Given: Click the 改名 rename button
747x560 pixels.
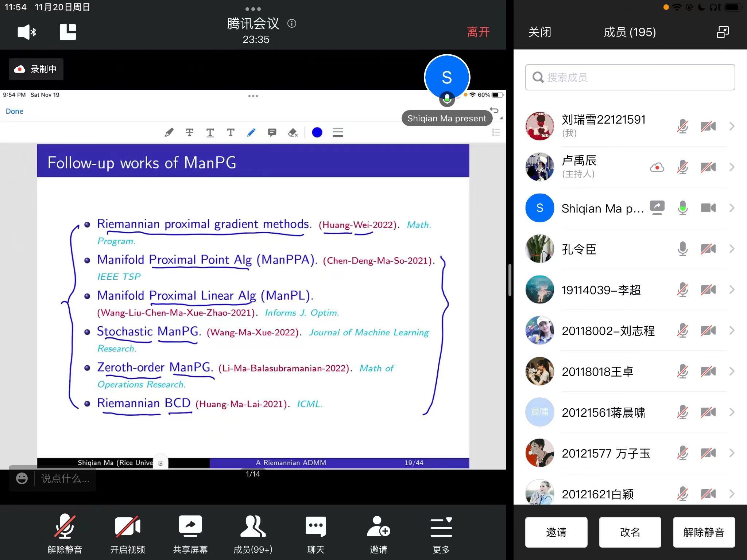Looking at the screenshot, I should (x=630, y=532).
